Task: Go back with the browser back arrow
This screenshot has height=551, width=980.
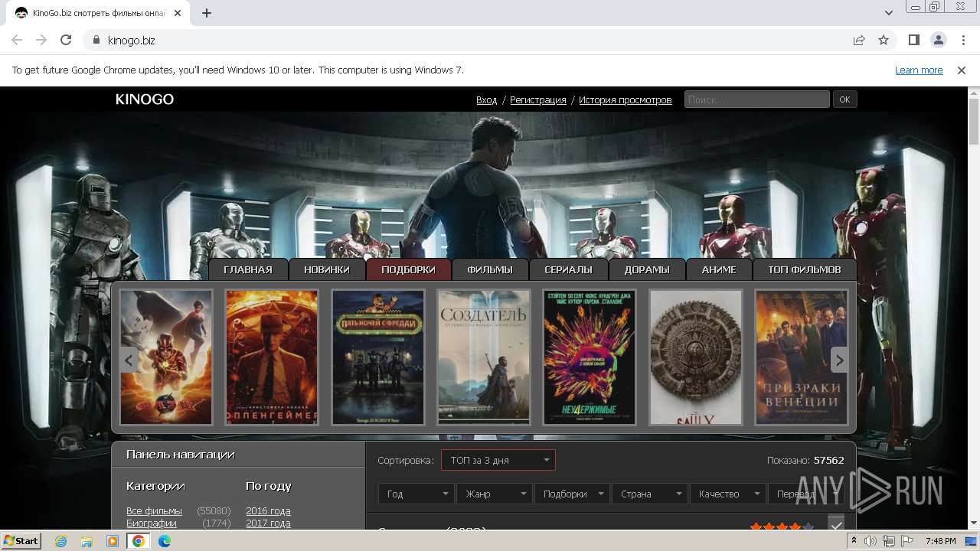Action: tap(17, 40)
